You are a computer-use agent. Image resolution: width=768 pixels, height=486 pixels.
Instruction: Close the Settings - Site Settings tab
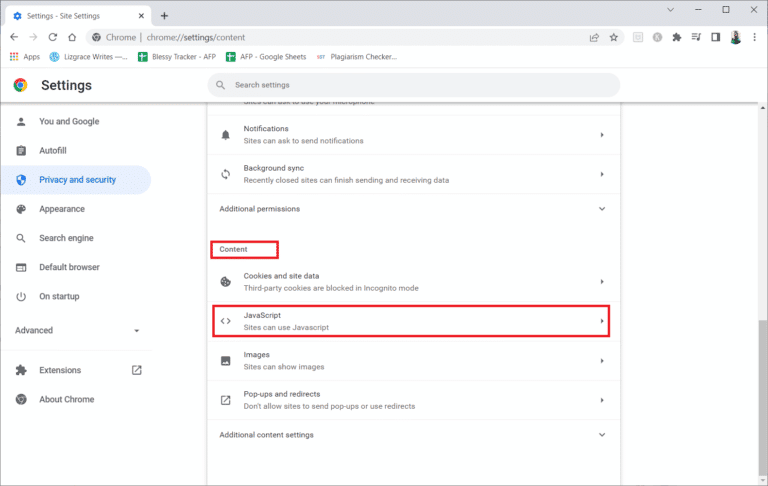[x=141, y=16]
